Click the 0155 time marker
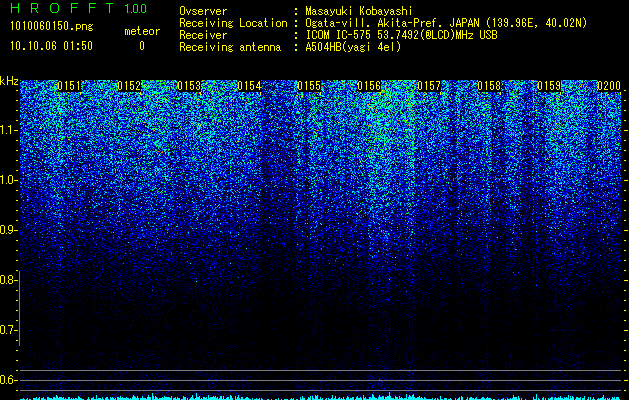 tap(309, 86)
